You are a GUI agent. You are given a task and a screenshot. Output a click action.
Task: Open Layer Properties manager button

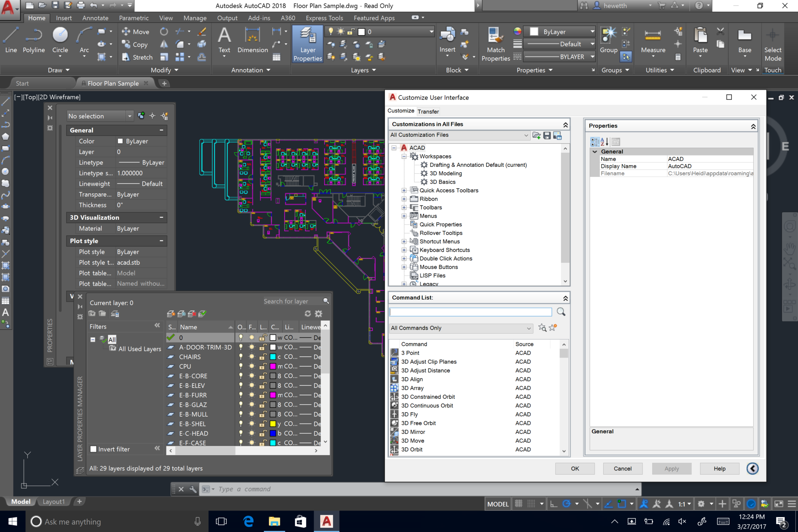click(x=307, y=44)
